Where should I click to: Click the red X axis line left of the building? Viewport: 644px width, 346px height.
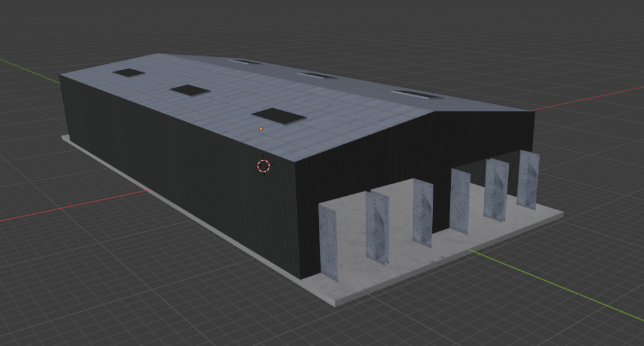pyautogui.click(x=64, y=208)
